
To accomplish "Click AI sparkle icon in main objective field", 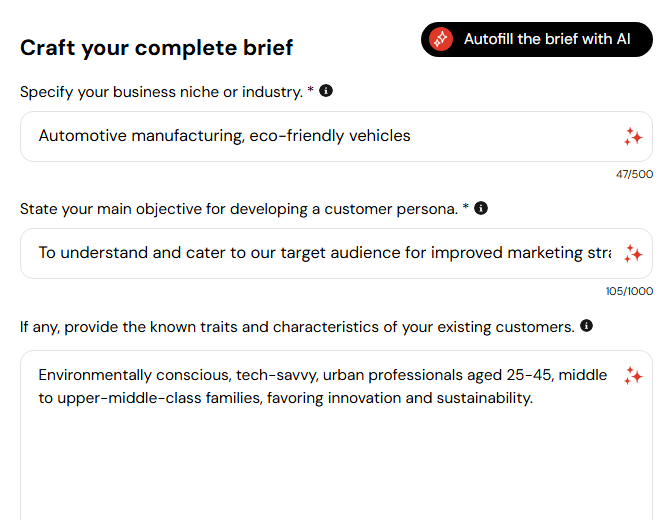I will (x=633, y=254).
